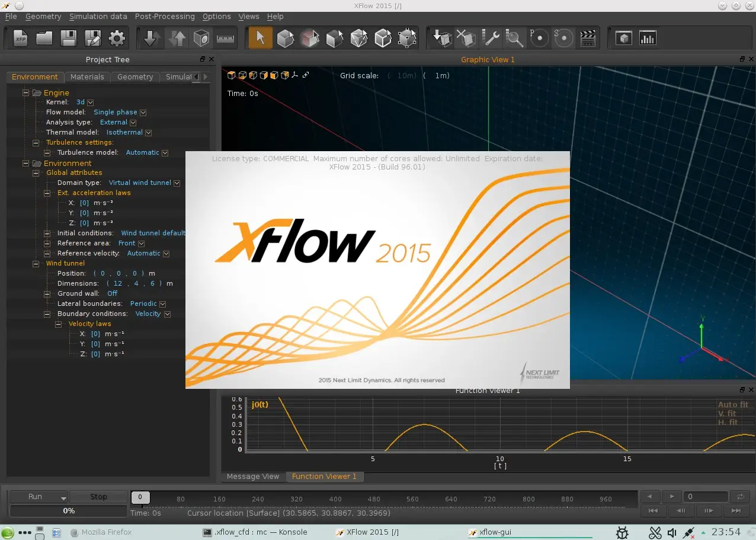
Task: Open the bar chart function viewer icon
Action: (x=648, y=39)
